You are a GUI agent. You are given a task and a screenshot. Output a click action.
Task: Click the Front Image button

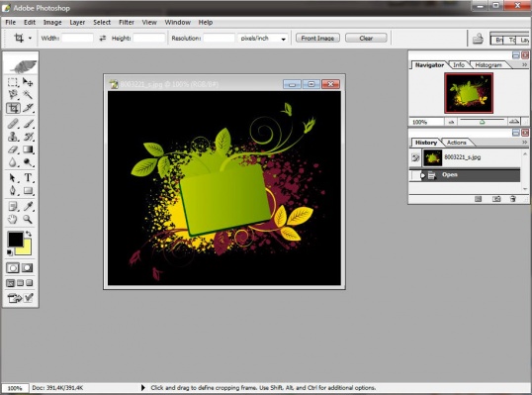pyautogui.click(x=317, y=38)
